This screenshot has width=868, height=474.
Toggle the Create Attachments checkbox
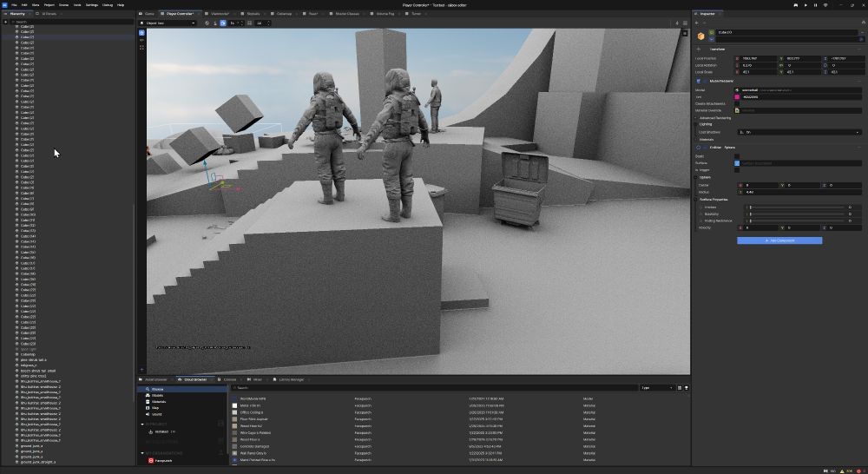(737, 103)
